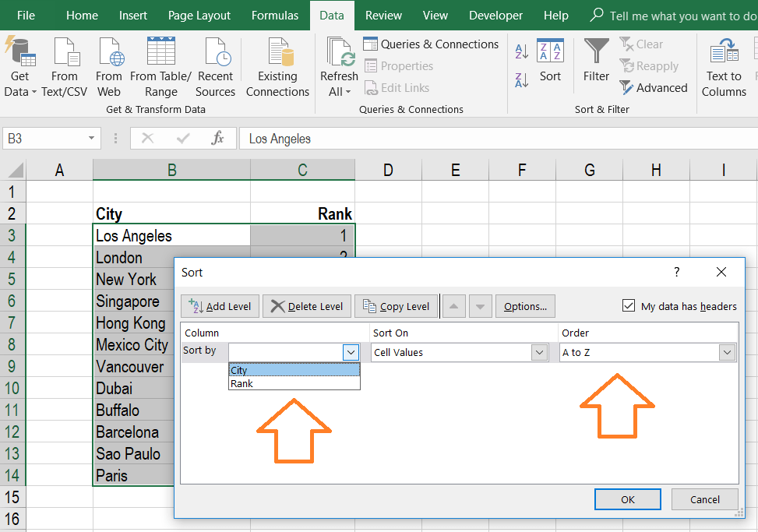Select column G header
The height and width of the screenshot is (532, 758).
point(589,170)
